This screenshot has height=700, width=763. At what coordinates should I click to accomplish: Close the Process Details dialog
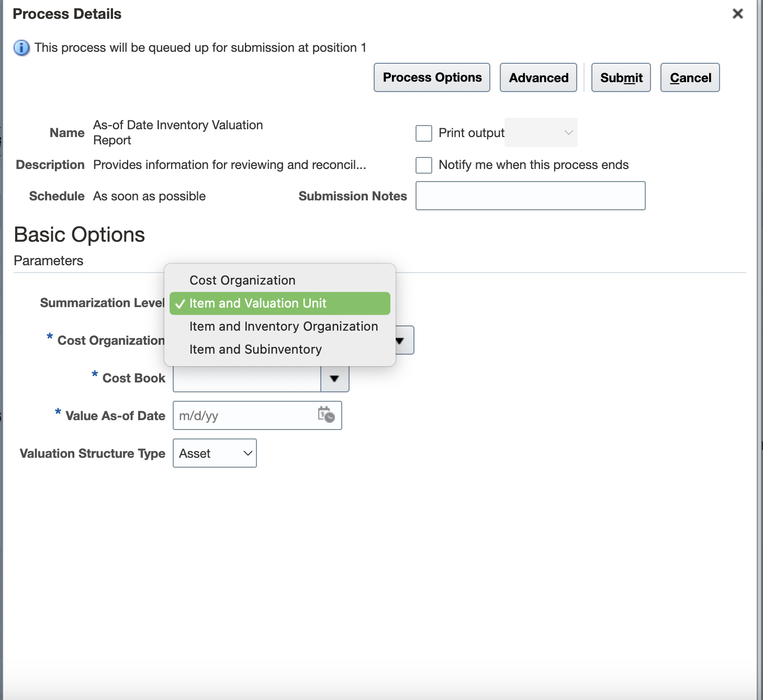tap(737, 14)
